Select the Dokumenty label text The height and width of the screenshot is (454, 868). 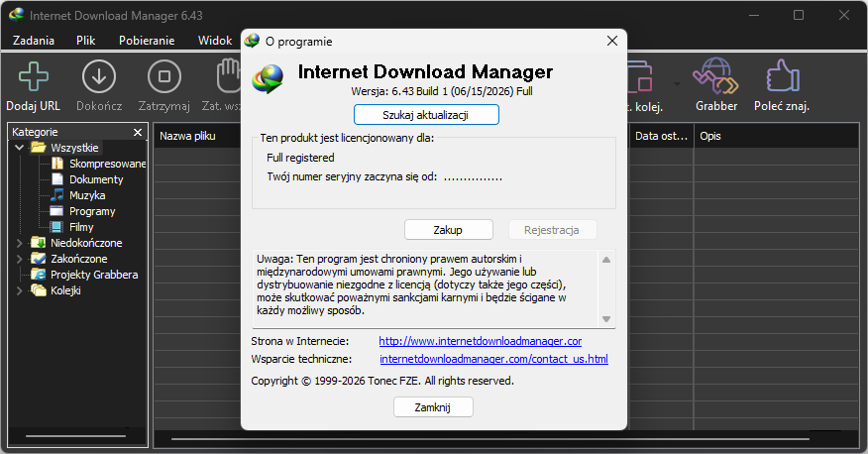[96, 179]
